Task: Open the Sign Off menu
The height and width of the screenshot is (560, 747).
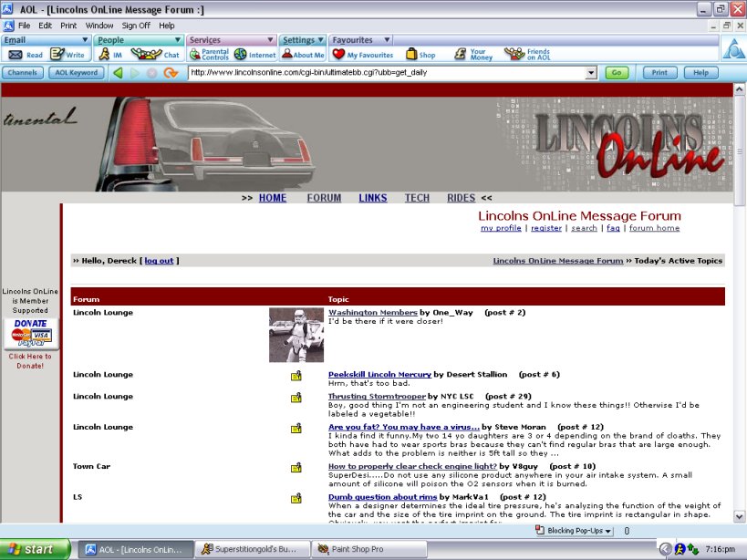Action: [x=136, y=26]
